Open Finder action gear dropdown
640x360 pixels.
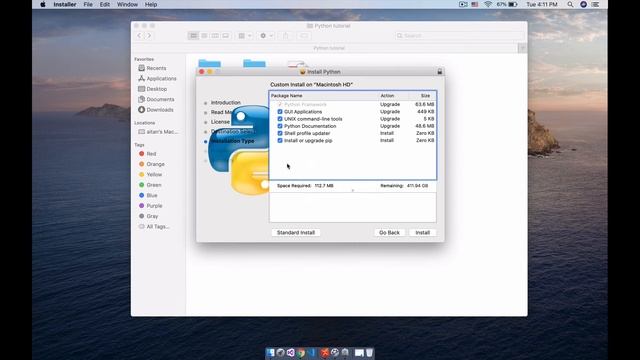[266, 36]
